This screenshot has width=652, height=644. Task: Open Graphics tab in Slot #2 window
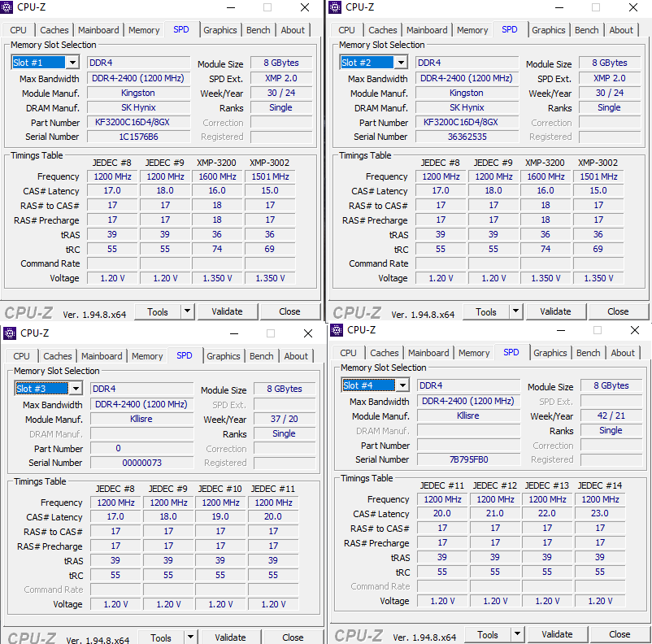pyautogui.click(x=549, y=30)
